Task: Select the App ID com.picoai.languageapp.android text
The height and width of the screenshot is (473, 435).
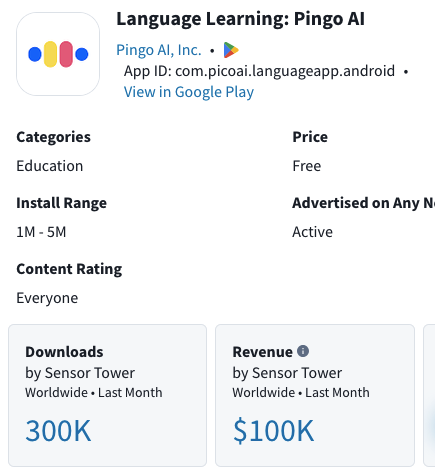Action: coord(259,71)
